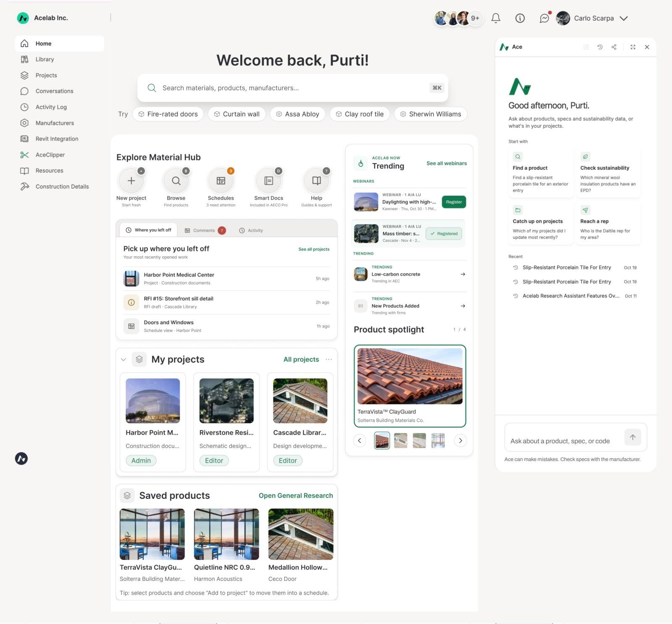The width and height of the screenshot is (672, 624).
Task: Go to previous product spotlight slide
Action: 360,440
